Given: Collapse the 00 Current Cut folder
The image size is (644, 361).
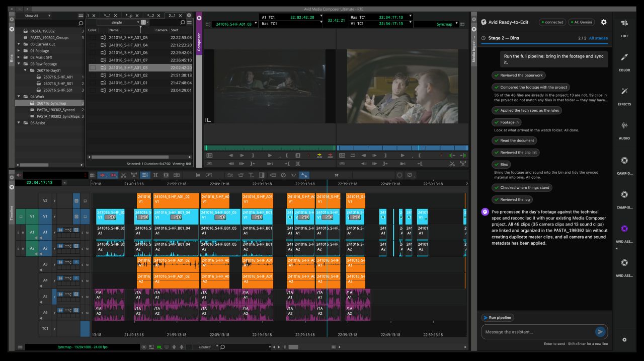Looking at the screenshot, I should pos(19,44).
